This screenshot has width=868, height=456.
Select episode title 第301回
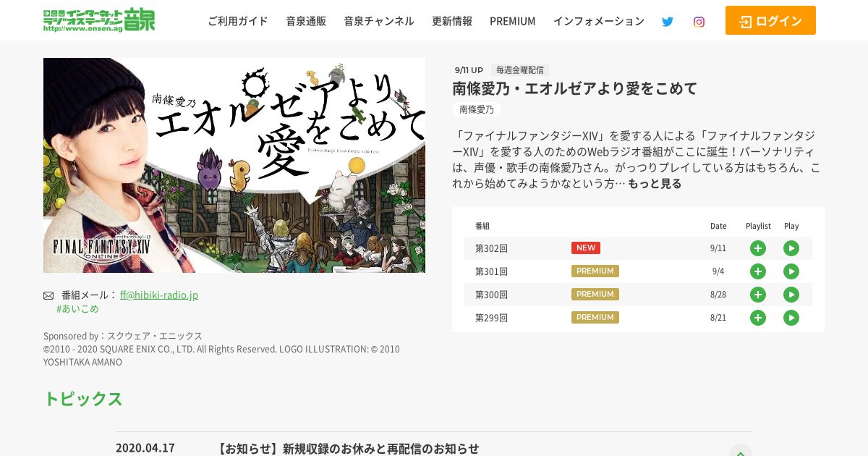pyautogui.click(x=491, y=271)
